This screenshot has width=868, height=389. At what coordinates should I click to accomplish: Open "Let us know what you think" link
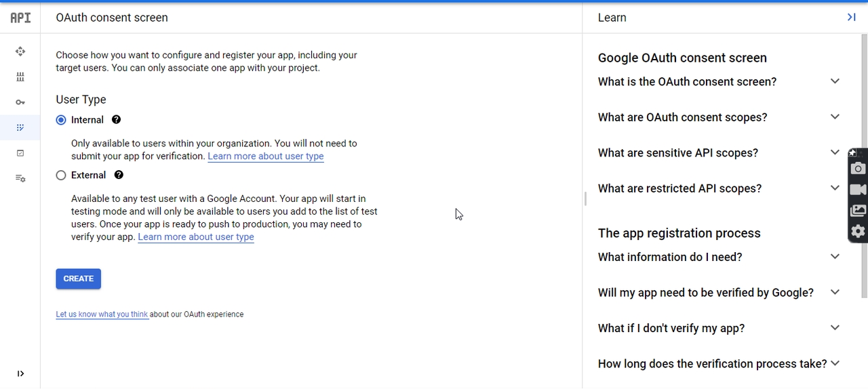click(102, 314)
